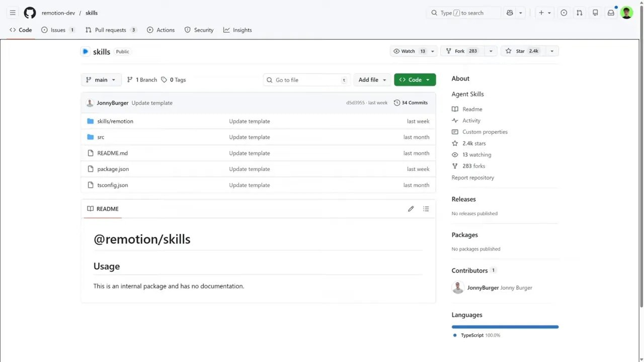Open the README outline list icon
Screen dimensions: 644x362
coord(426,209)
